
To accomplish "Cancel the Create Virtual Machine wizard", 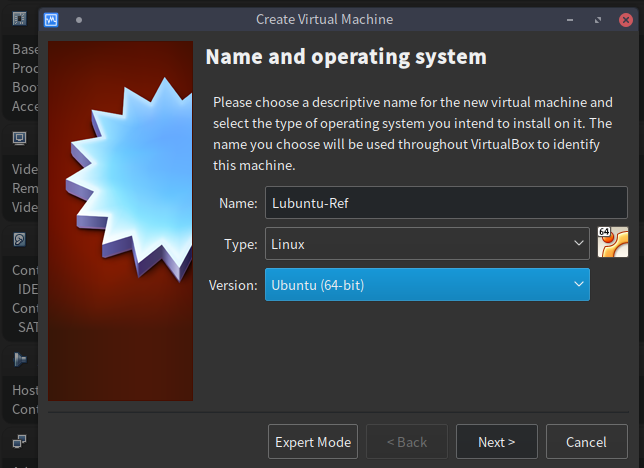I will click(x=586, y=442).
